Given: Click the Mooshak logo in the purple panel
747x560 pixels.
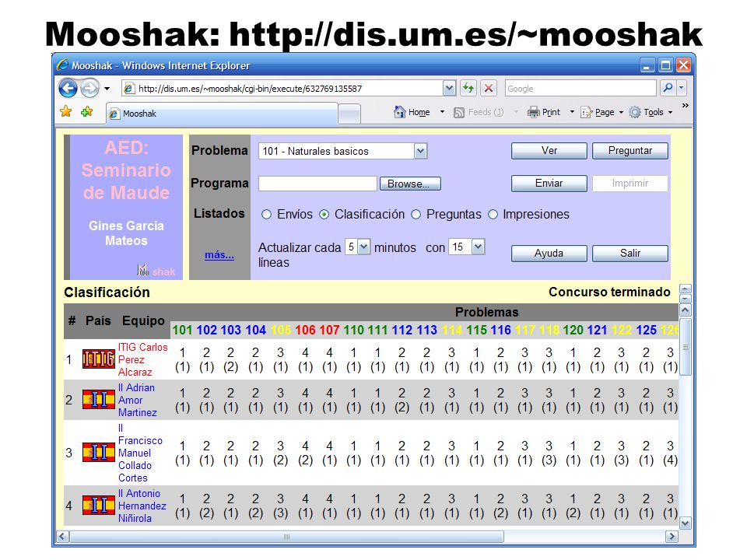Looking at the screenshot, I should click(x=156, y=271).
